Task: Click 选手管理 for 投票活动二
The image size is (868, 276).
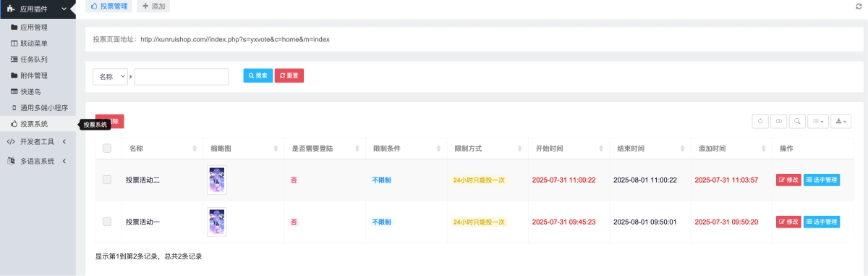Action: (822, 180)
